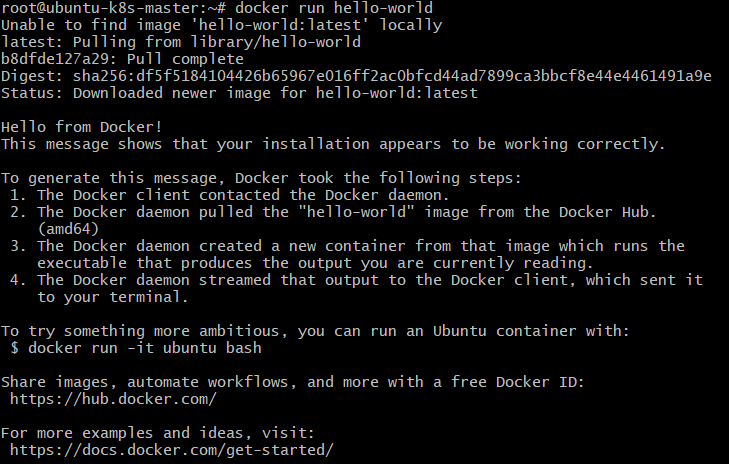Click the "Status: Downloaded newer image" line
This screenshot has width=729, height=464.
tap(239, 93)
